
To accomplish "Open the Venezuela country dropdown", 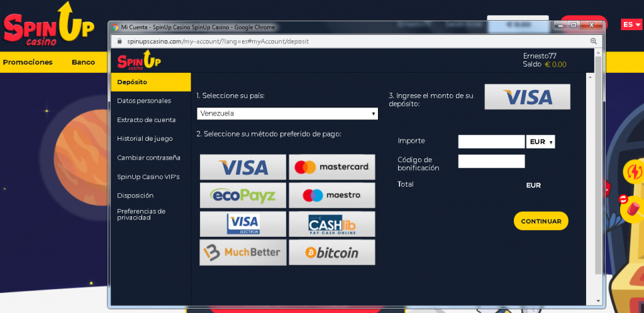I will coord(287,114).
